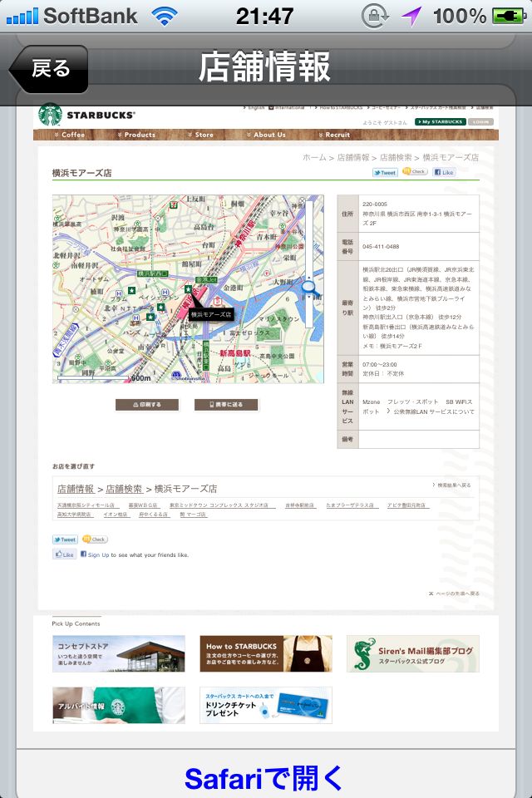Open the Siren's Mail 編集部ブログ banner
This screenshot has height=798, width=532.
(412, 653)
